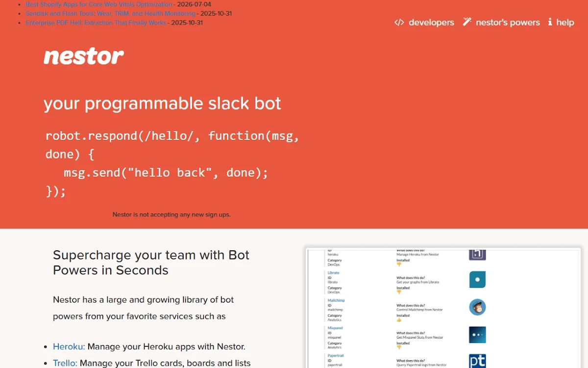Click 'Supercharge your team with Bot Powers' heading
Image resolution: width=588 pixels, height=368 pixels.
(151, 263)
